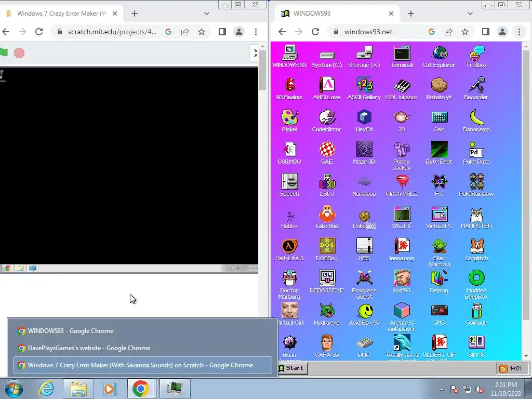Click the Scratch red stop button
Image resolution: width=532 pixels, height=399 pixels.
19,53
